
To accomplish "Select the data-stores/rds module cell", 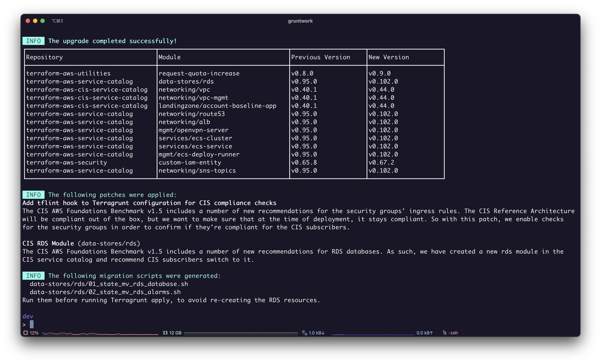I will tap(186, 81).
